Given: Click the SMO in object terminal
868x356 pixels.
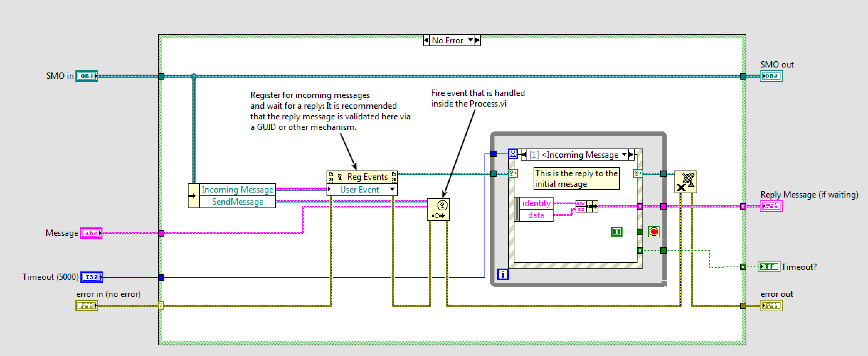Looking at the screenshot, I should click(x=86, y=76).
